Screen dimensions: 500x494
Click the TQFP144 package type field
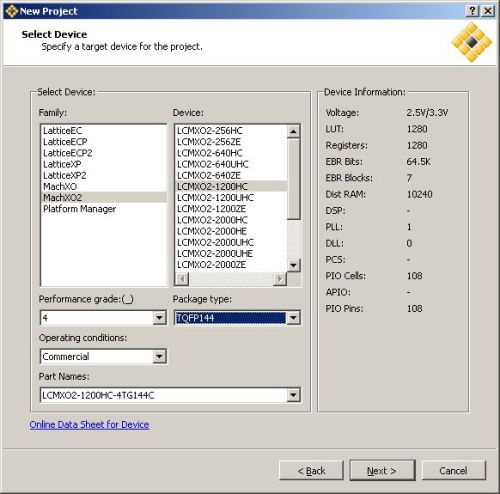pos(231,318)
